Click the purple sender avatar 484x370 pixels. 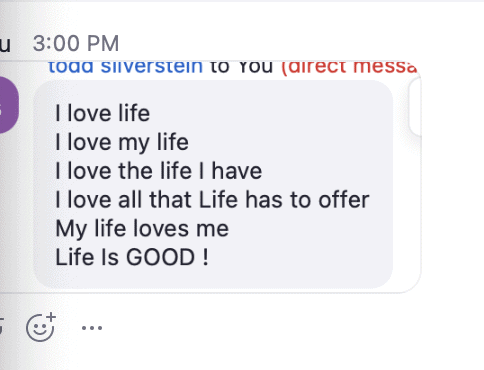[x=8, y=105]
